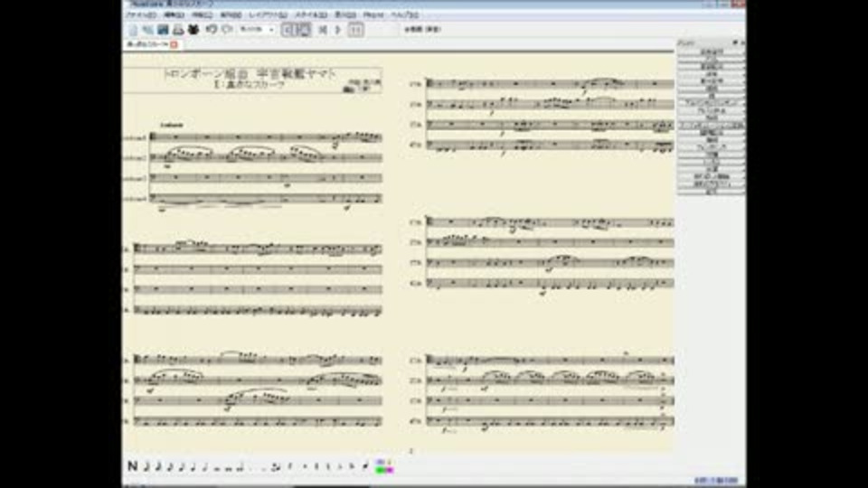Open a score file via the toolbar icon
This screenshot has height=488, width=868.
coord(147,29)
